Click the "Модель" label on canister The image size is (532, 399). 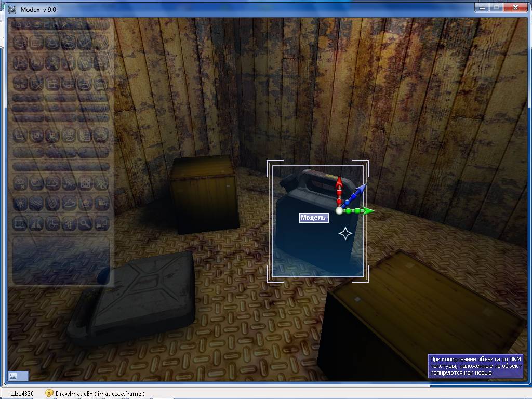(x=314, y=218)
